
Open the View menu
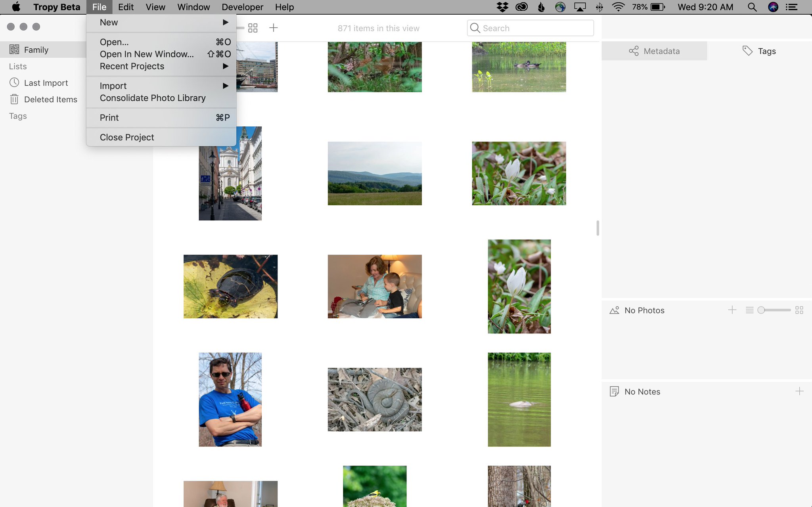point(155,7)
